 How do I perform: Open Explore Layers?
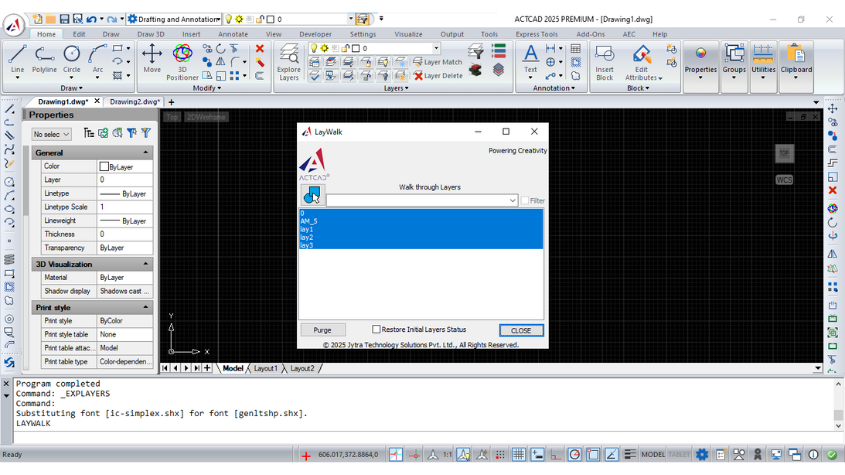[x=289, y=62]
